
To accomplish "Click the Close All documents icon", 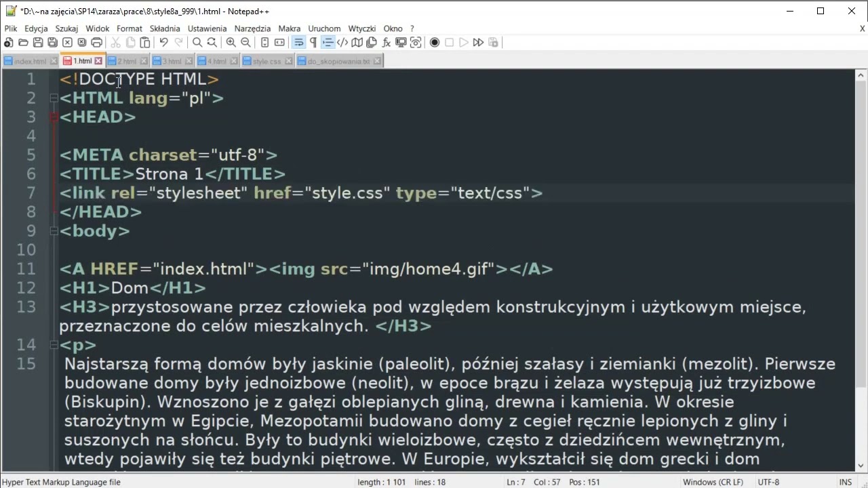I will [81, 43].
